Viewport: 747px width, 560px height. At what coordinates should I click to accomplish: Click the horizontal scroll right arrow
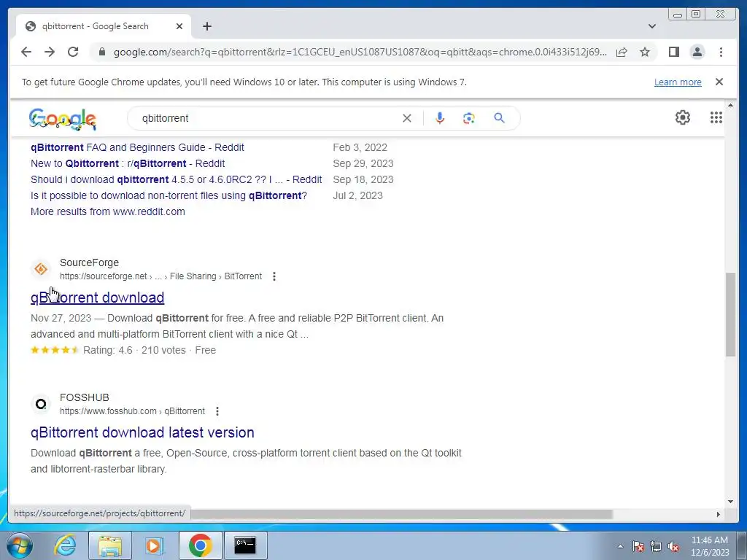coord(719,514)
